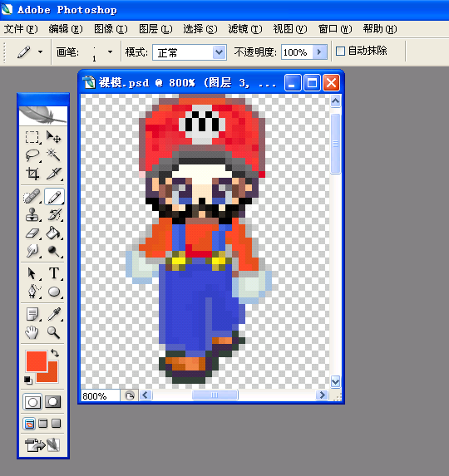The width and height of the screenshot is (449, 476).
Task: Select the Path Selection arrow tool
Action: [32, 273]
